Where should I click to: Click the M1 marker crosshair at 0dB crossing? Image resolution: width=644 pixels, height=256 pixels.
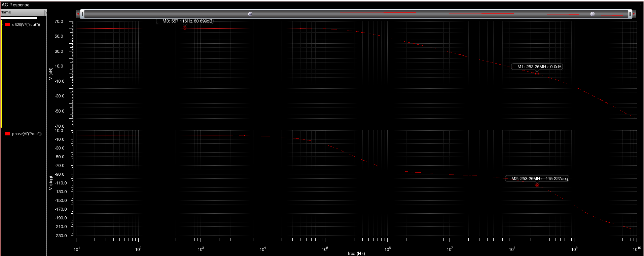(x=537, y=73)
